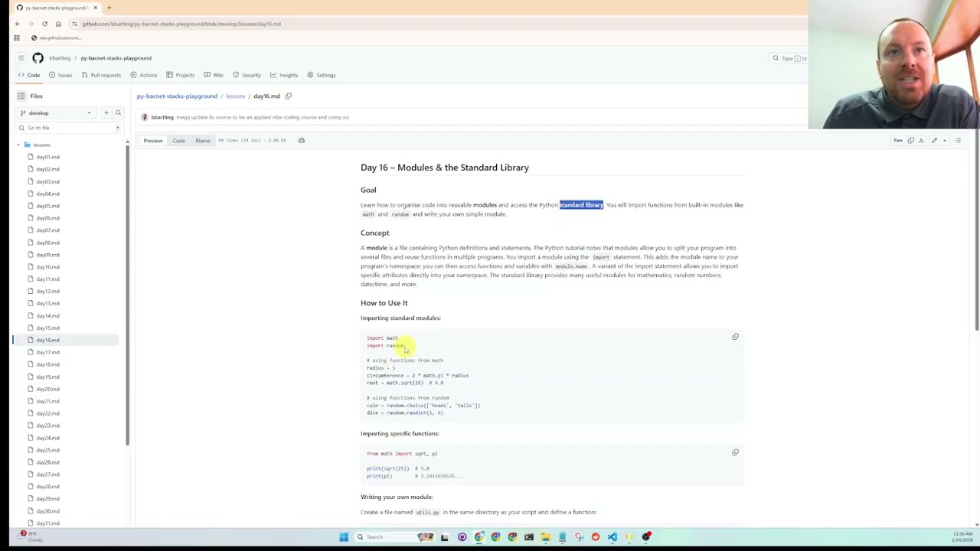Click the GitHub Octocat logo

click(x=38, y=58)
